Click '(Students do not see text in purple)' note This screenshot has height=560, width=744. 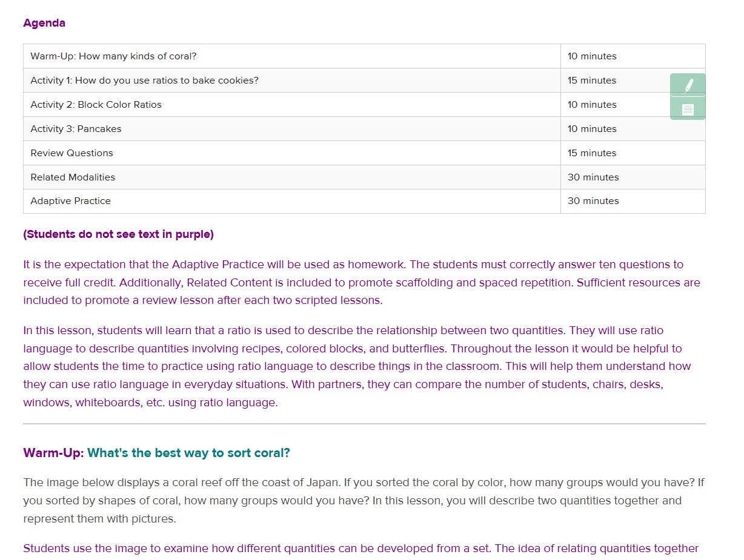coord(118,234)
